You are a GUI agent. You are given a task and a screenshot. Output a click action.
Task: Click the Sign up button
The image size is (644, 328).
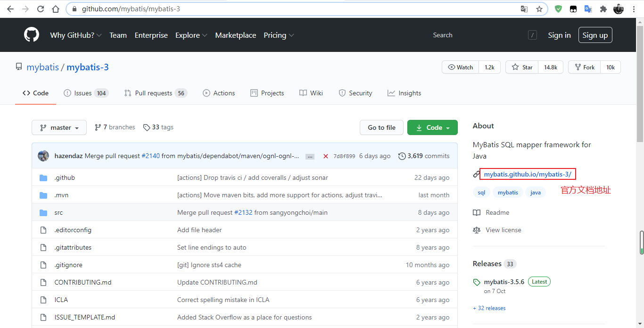tap(595, 35)
